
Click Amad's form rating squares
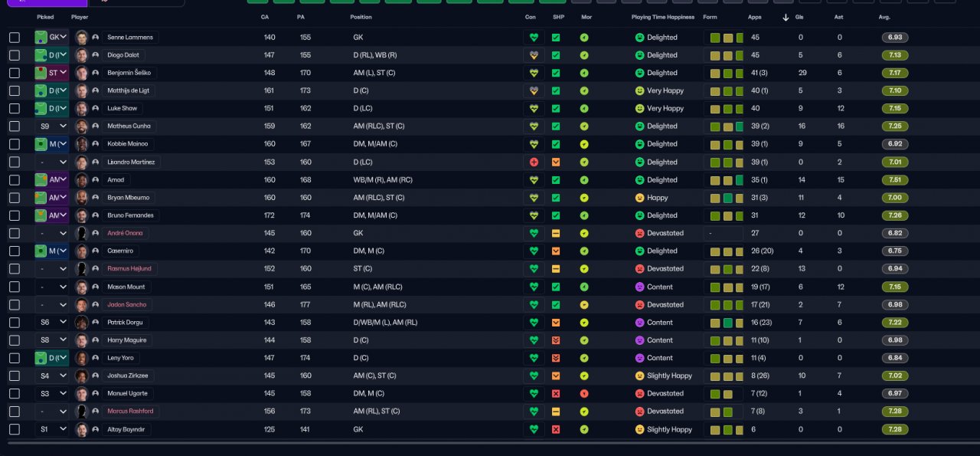727,180
